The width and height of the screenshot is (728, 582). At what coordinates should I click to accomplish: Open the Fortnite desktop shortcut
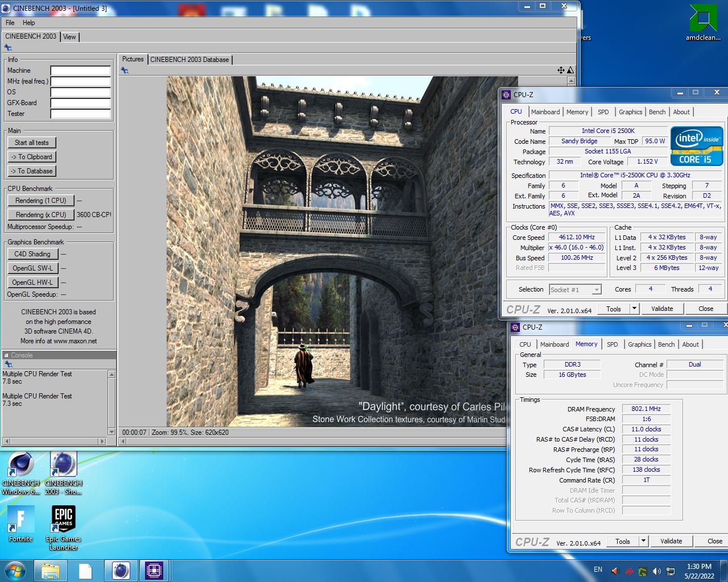tap(21, 524)
